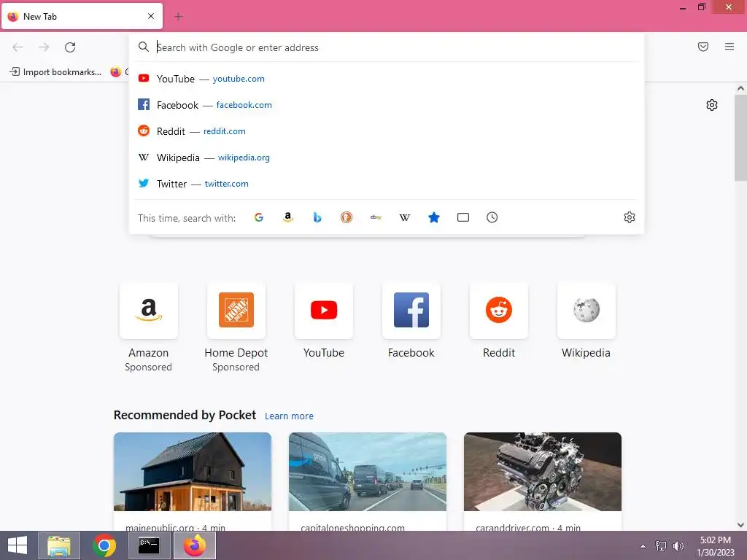Search this time with Amazon icon
This screenshot has height=560, width=747.
[287, 217]
